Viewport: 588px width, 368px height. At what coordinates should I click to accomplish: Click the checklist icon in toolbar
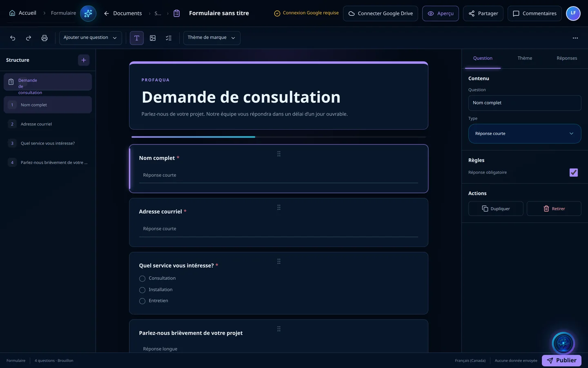169,38
